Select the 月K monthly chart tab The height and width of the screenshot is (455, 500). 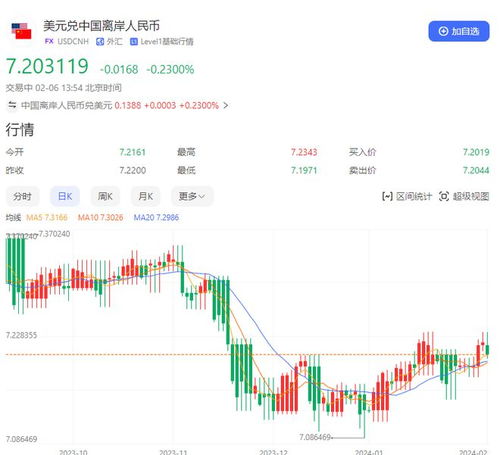click(145, 196)
